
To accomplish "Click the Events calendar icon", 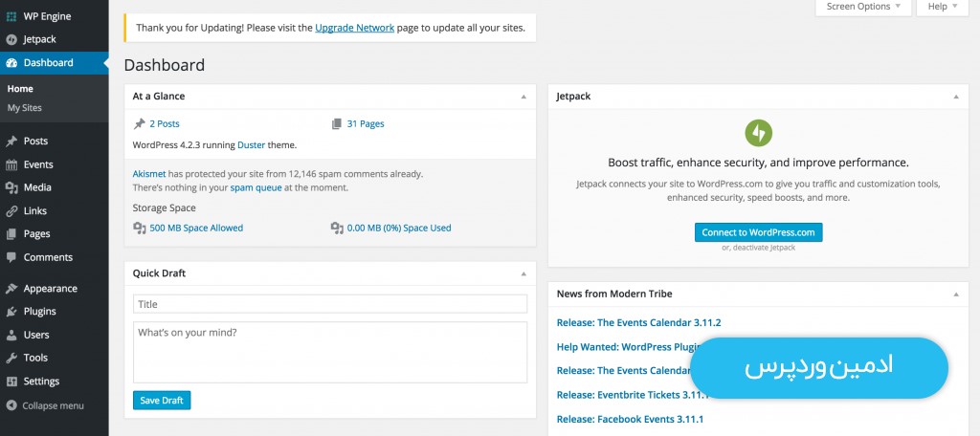I will point(11,164).
